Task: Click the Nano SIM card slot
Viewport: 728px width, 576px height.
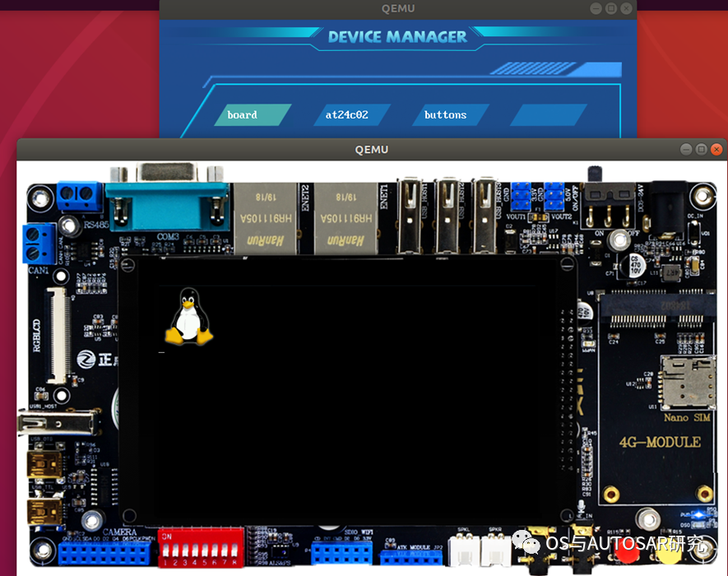Action: pos(687,382)
